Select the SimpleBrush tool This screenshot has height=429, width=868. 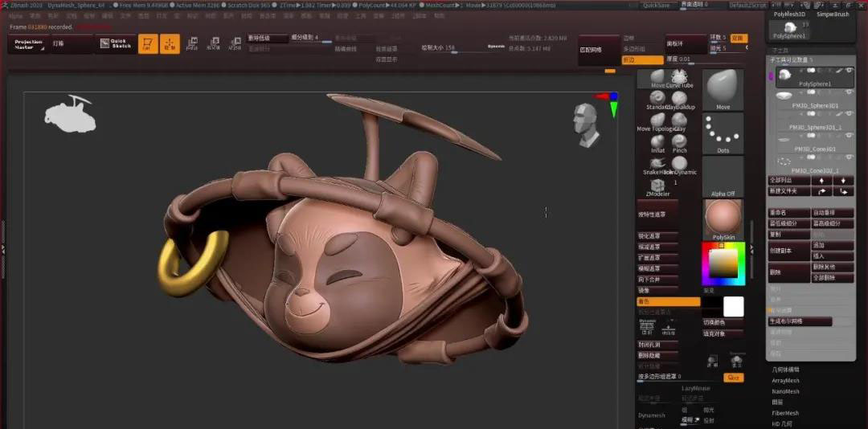click(x=832, y=14)
